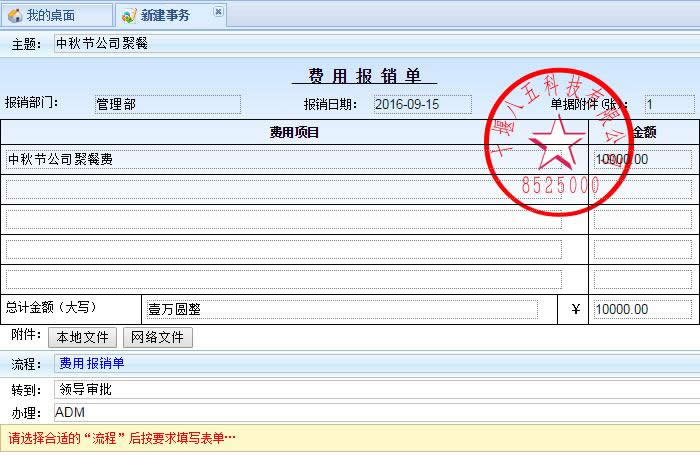Edit the 主题 field 中秋节公司聚餐
The width and height of the screenshot is (700, 475).
376,44
